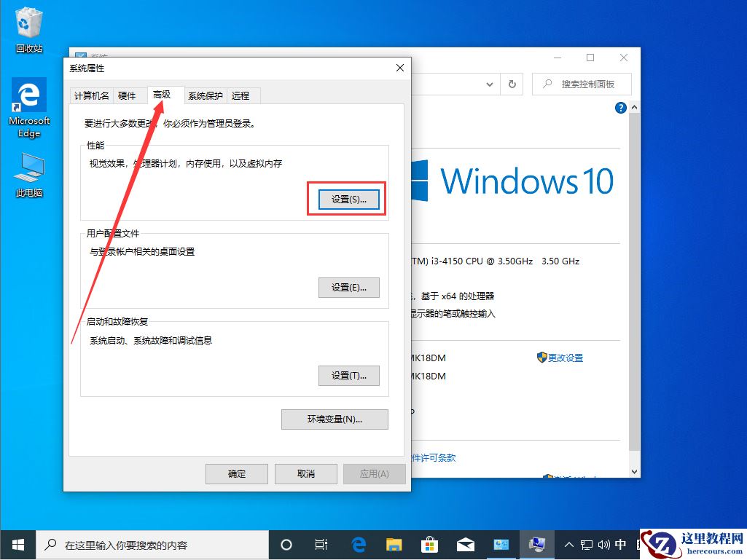Click the blue help question mark icon
This screenshot has height=560, width=747.
(620, 107)
